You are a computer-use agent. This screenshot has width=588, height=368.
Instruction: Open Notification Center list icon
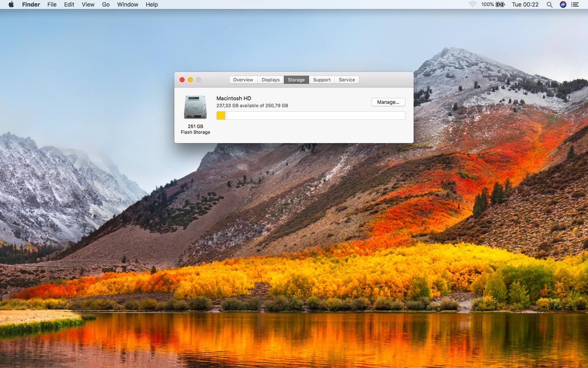coord(575,5)
